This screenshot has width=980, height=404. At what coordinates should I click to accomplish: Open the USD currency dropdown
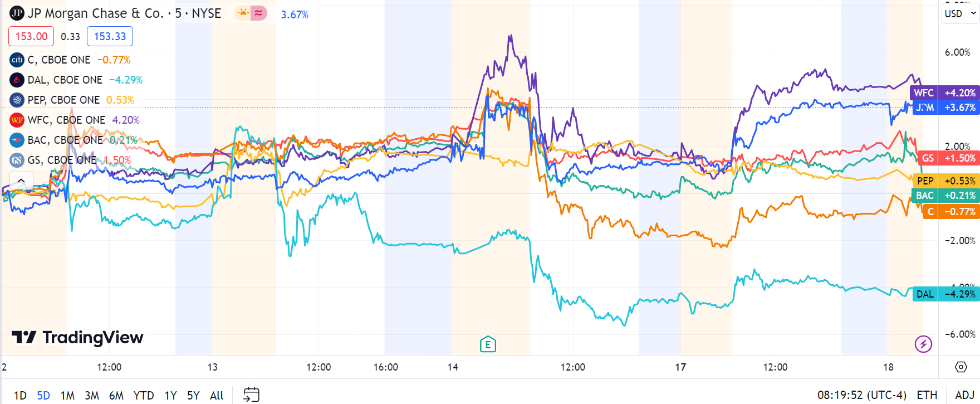tap(960, 13)
